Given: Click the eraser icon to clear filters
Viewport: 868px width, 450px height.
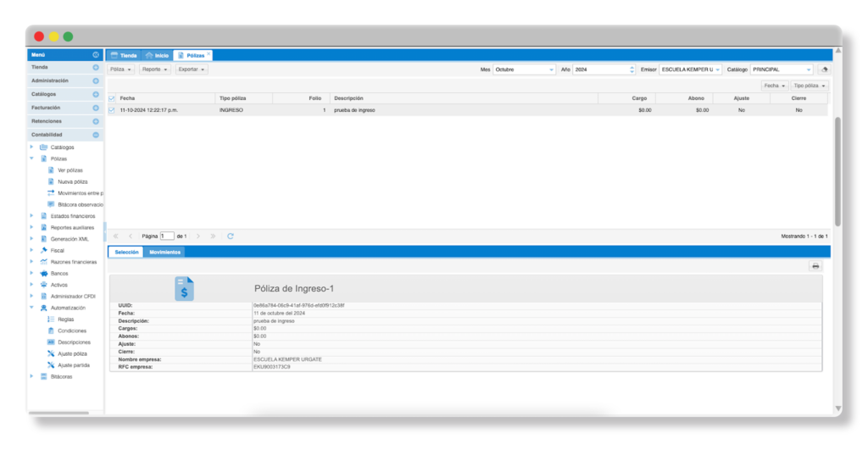Looking at the screenshot, I should [823, 69].
